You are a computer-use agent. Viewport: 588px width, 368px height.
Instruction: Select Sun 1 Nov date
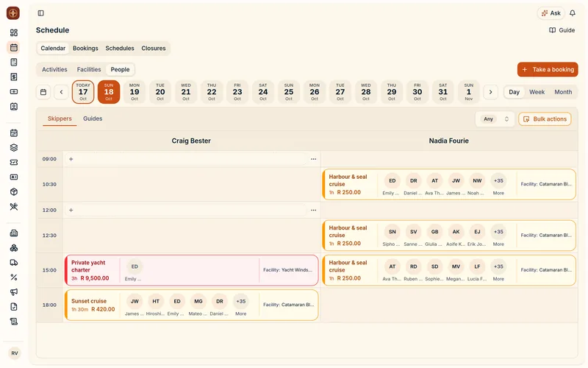(x=469, y=92)
